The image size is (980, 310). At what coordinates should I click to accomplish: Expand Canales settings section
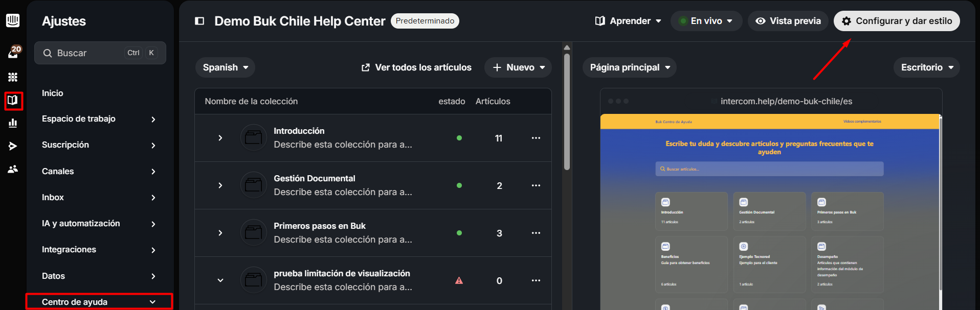click(x=99, y=172)
